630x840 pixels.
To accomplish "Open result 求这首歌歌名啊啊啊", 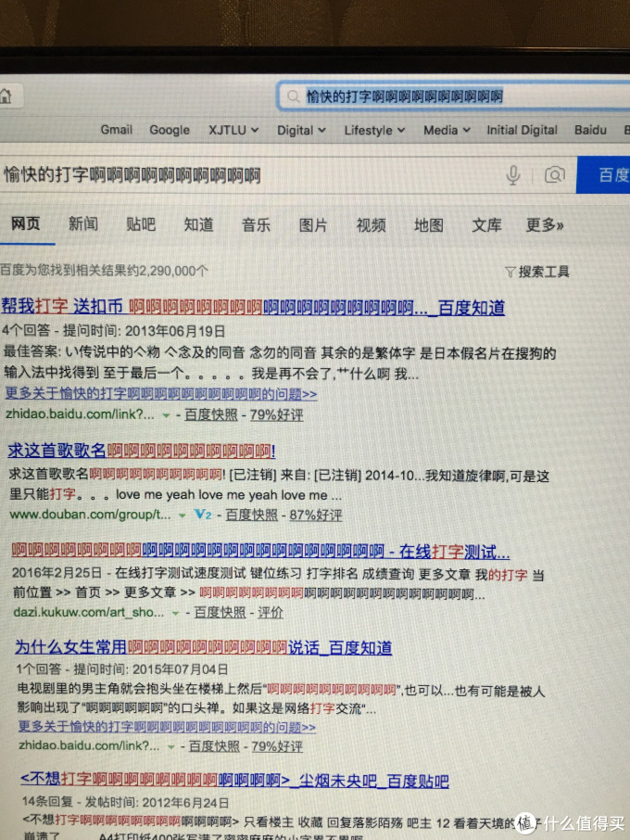I will [x=142, y=451].
